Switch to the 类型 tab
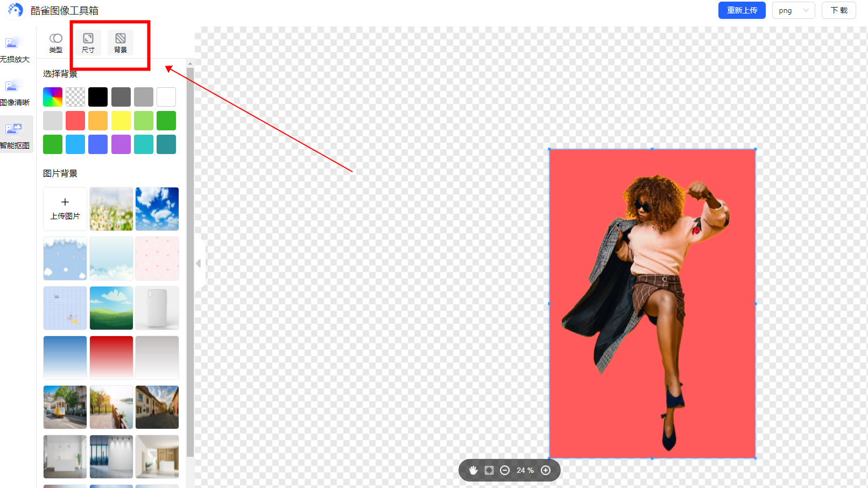Image resolution: width=868 pixels, height=488 pixels. 56,43
